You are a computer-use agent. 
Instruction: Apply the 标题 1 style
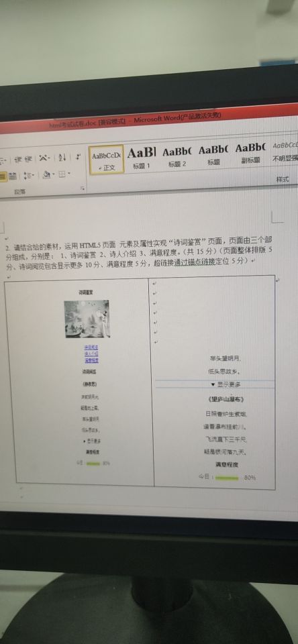click(142, 158)
